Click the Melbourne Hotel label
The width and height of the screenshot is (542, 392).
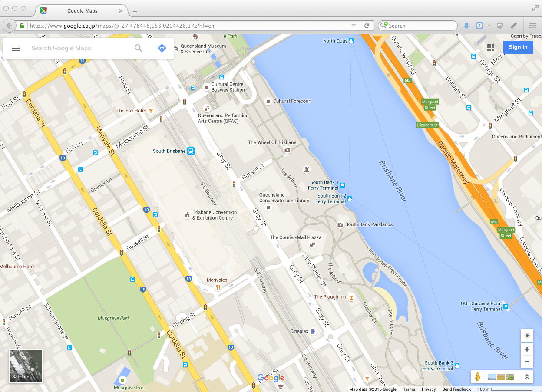pos(17,267)
